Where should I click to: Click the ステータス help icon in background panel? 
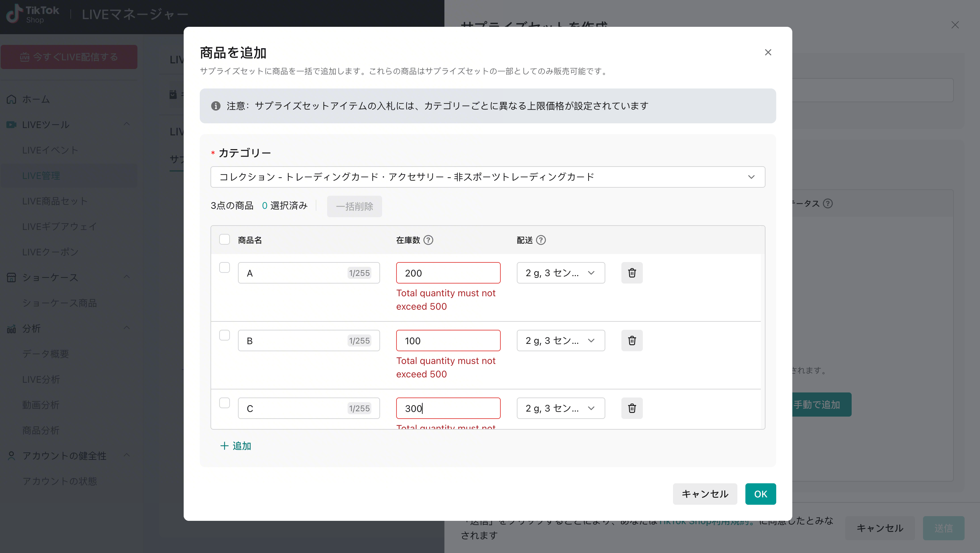pyautogui.click(x=828, y=203)
